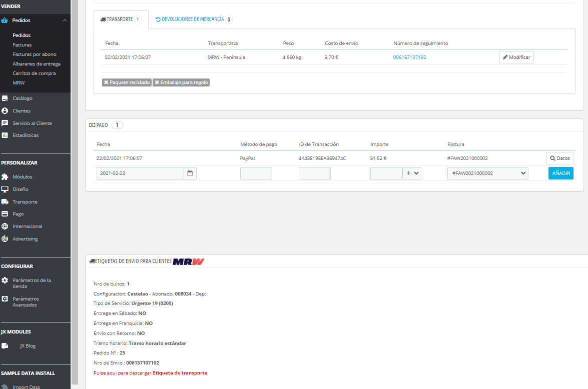The width and height of the screenshot is (588, 389).
Task: Click the 9,70 € shipping cost
Action: click(331, 57)
